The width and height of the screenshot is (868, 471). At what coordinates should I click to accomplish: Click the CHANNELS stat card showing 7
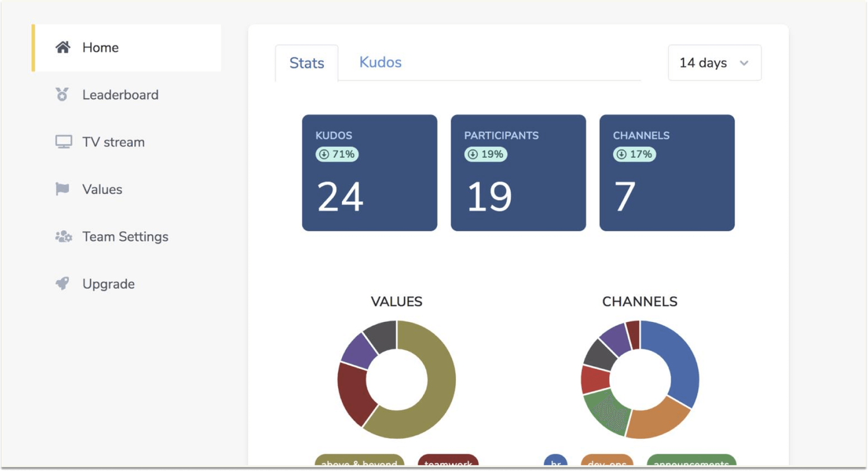pyautogui.click(x=667, y=173)
